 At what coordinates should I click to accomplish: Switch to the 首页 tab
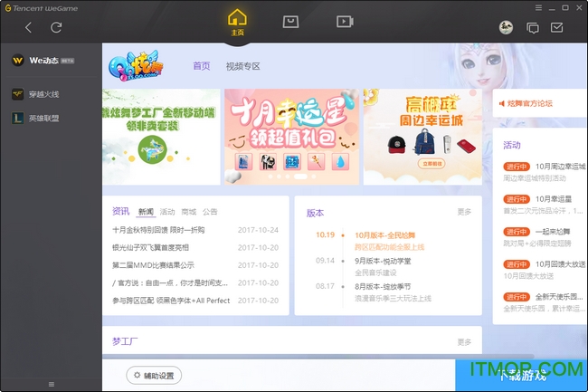[202, 66]
